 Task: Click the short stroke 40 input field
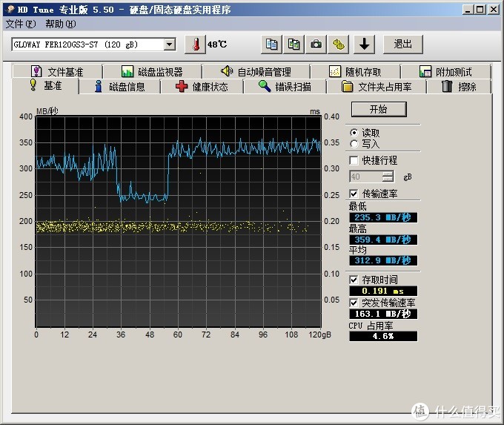click(x=366, y=177)
